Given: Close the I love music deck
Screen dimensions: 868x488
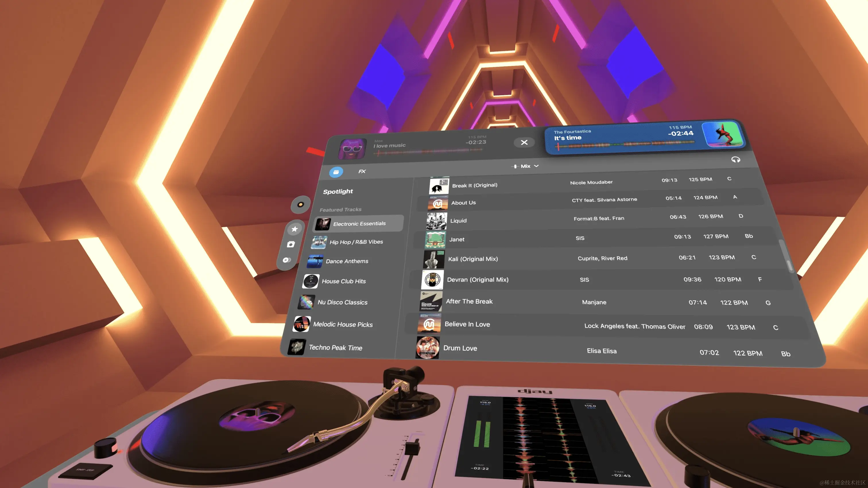Looking at the screenshot, I should 524,143.
